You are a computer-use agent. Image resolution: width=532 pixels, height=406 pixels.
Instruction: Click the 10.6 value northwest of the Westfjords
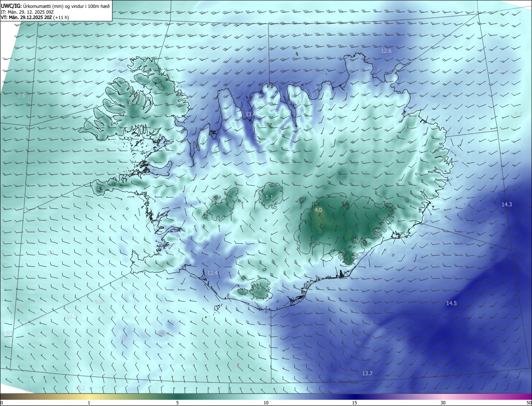(119, 64)
